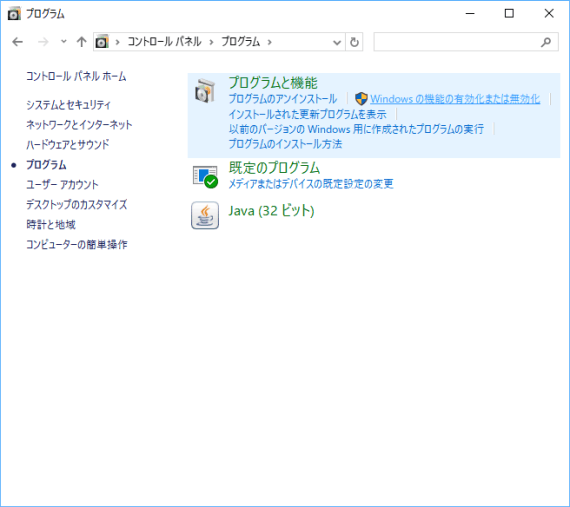Click プログラムのアンインストール link
Screen dimensions: 570x507
coord(282,99)
